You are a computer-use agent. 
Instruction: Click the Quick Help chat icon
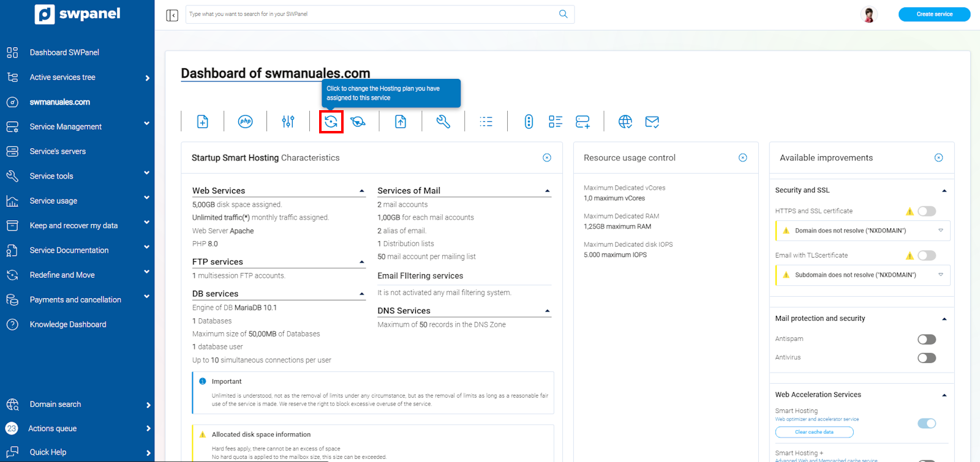[12, 452]
